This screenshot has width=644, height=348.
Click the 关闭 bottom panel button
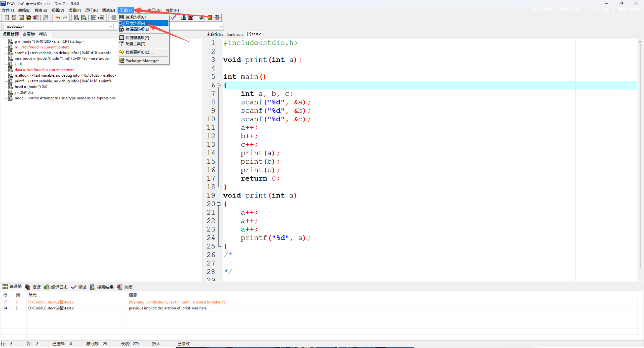click(x=125, y=287)
